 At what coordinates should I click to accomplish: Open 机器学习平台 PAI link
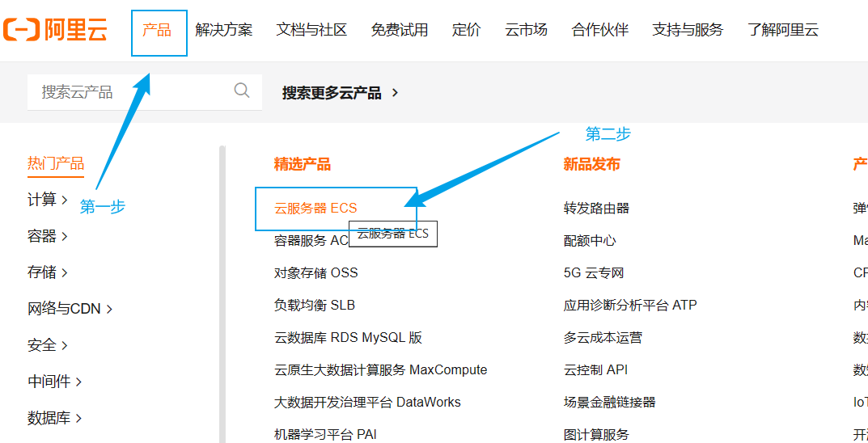[x=325, y=435]
